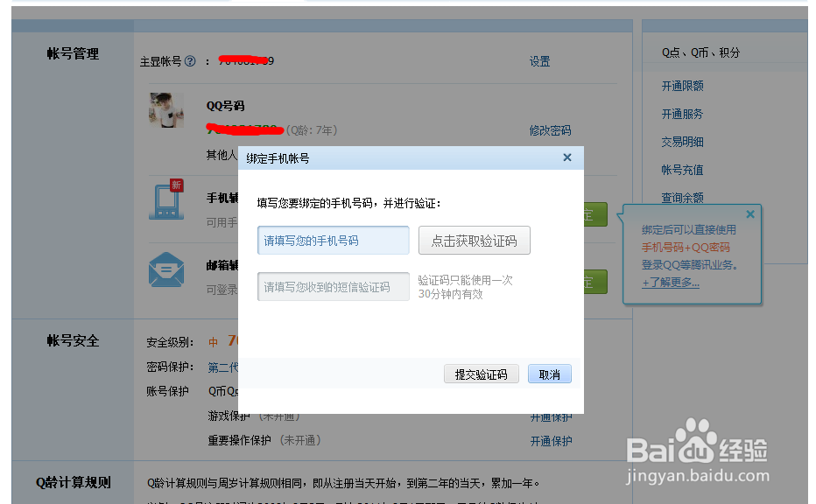Screen dimensions: 816x504
Task: Click the Q龄计算规则 section heading
Action: pos(73,482)
